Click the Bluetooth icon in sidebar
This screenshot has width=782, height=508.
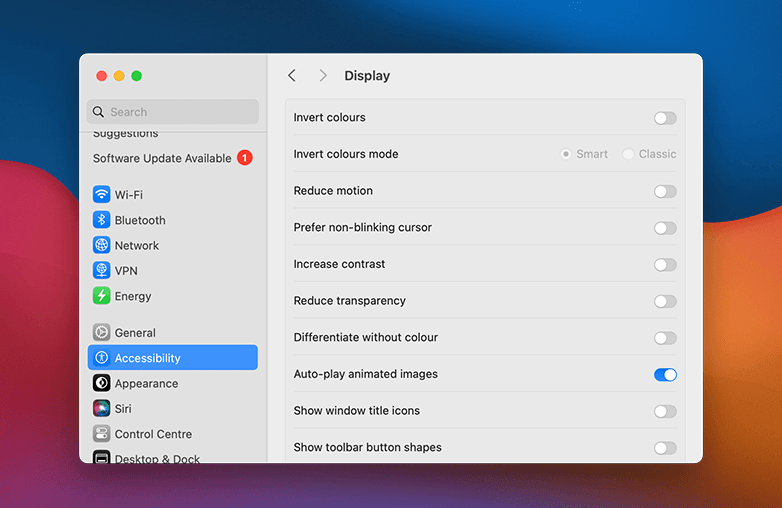[x=101, y=220]
